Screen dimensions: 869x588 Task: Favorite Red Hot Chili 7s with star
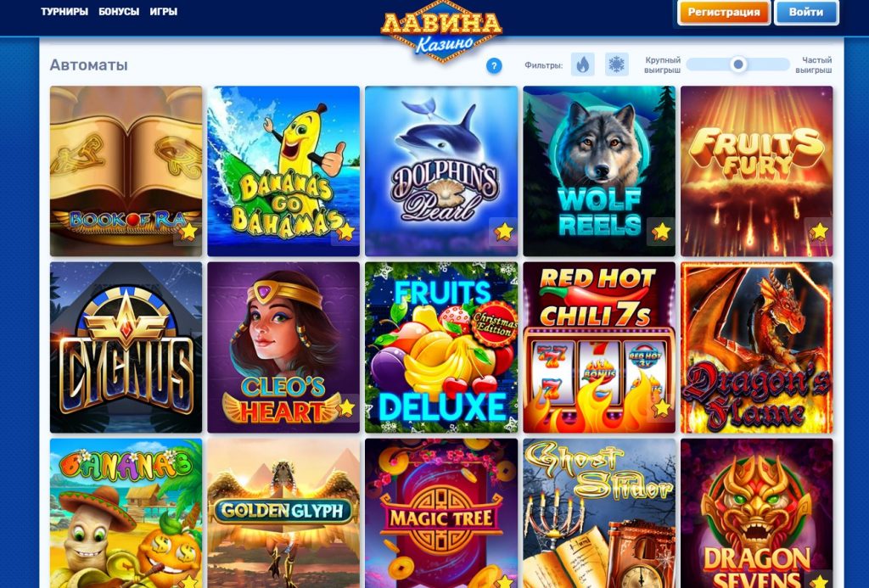click(661, 408)
